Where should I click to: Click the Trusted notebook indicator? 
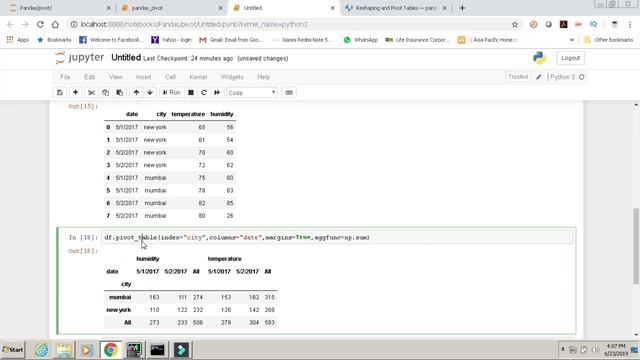tap(518, 77)
